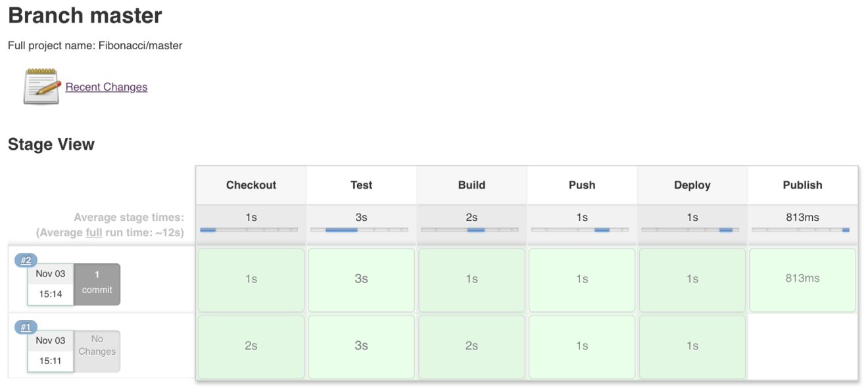Click the Test average time progress bar
Viewport: 868px width, 391px height.
point(359,230)
